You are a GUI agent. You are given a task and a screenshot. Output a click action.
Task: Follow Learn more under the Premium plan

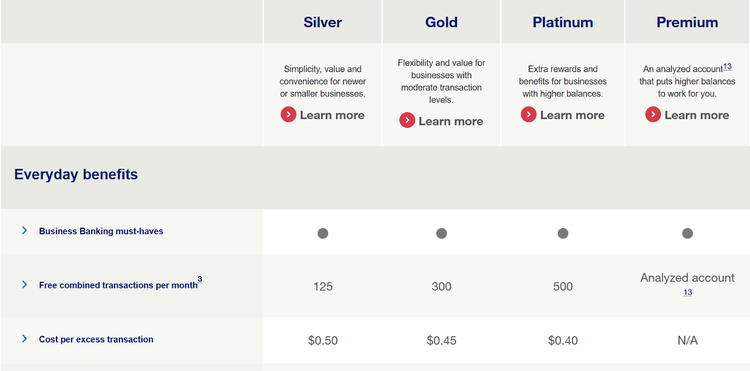tap(696, 115)
